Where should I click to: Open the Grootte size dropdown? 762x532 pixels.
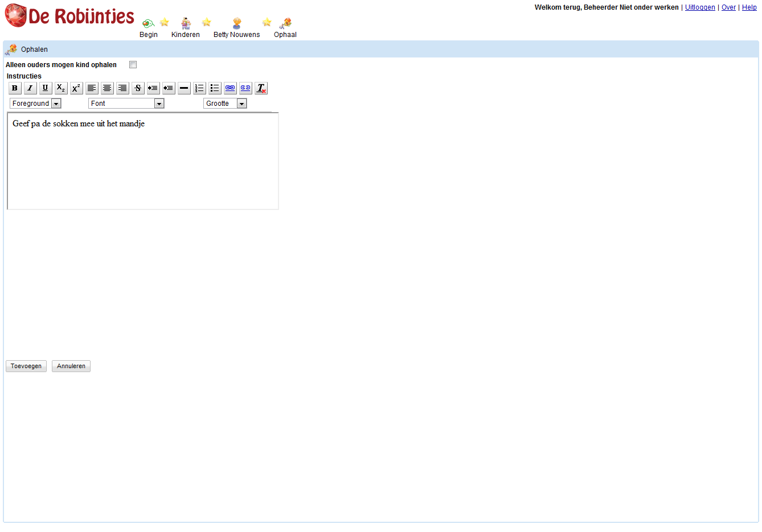point(225,104)
